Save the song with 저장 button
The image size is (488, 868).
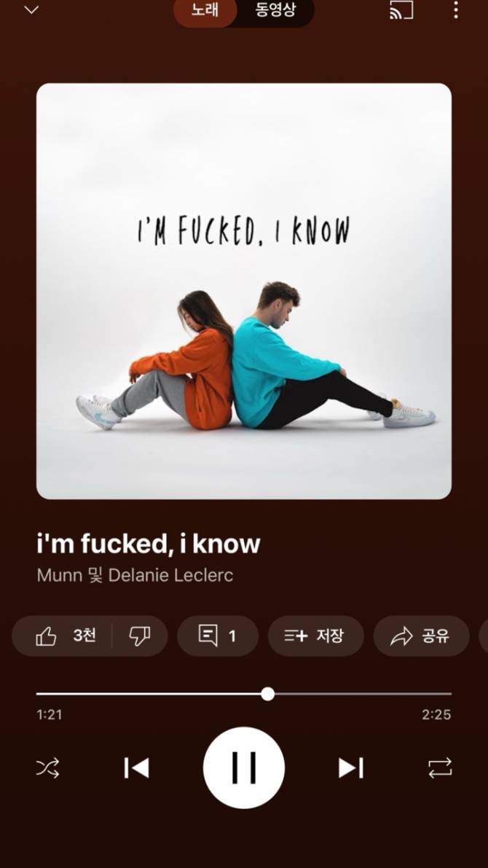316,636
